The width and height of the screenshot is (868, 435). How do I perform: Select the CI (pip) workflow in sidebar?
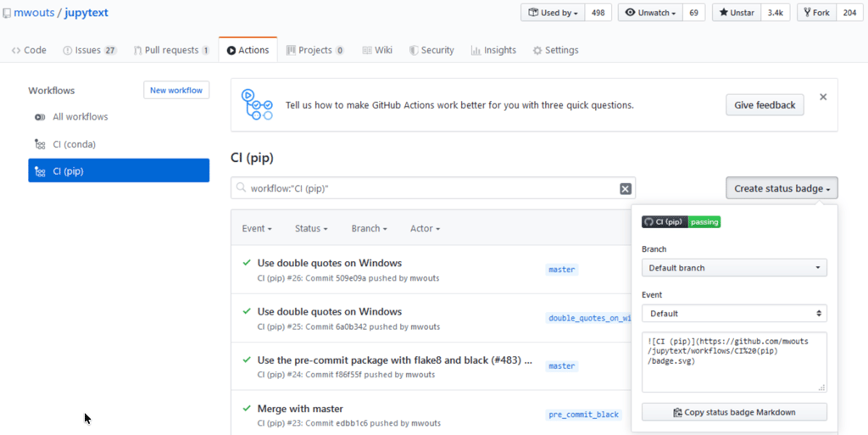pos(119,171)
